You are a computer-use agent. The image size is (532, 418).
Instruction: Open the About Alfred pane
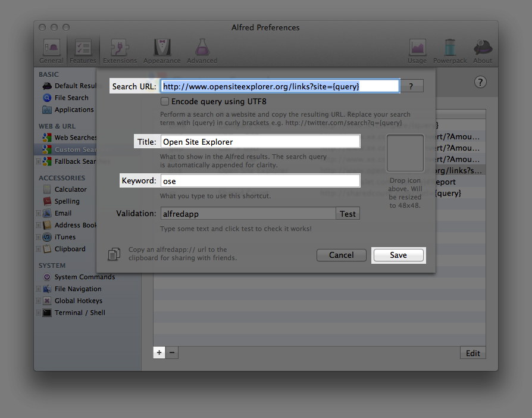482,51
